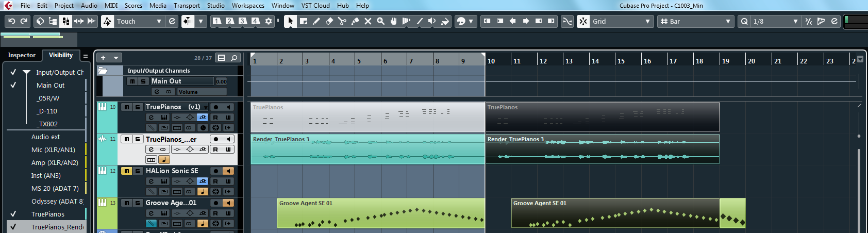Unmute the HALion Sonic SE track
The image size is (868, 233).
126,171
